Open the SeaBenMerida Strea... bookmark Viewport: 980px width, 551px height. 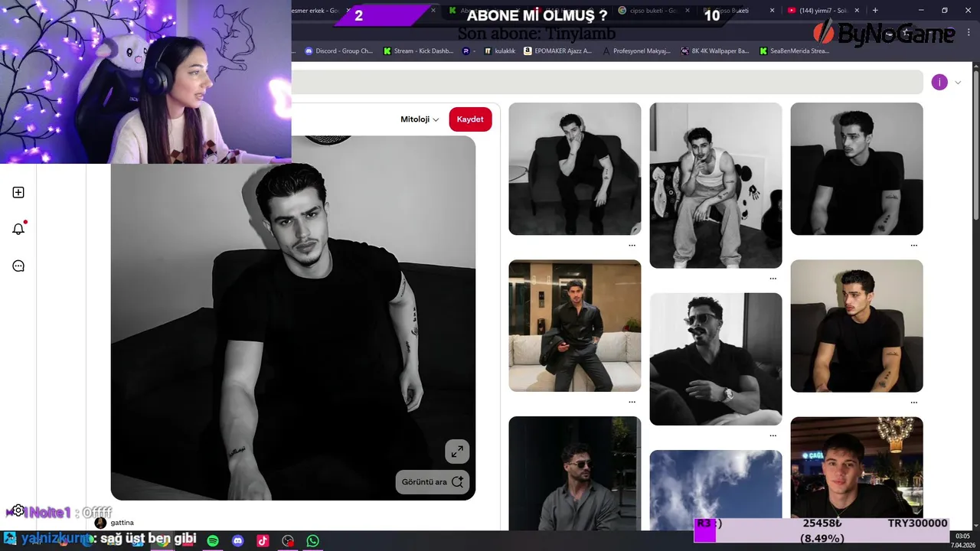pos(794,51)
